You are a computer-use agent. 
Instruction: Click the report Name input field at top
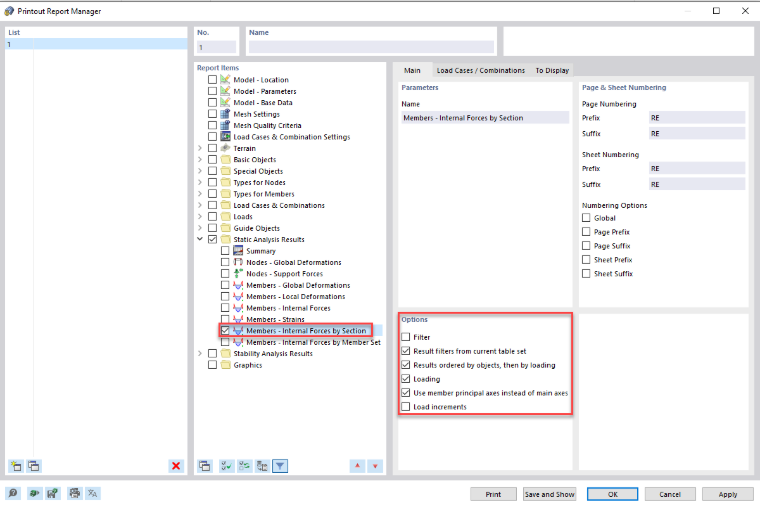pyautogui.click(x=371, y=47)
